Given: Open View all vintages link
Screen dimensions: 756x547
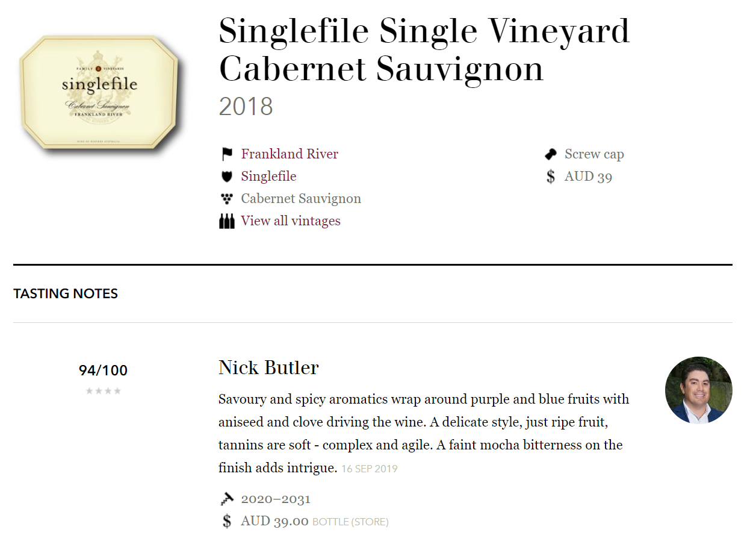Looking at the screenshot, I should pyautogui.click(x=291, y=221).
